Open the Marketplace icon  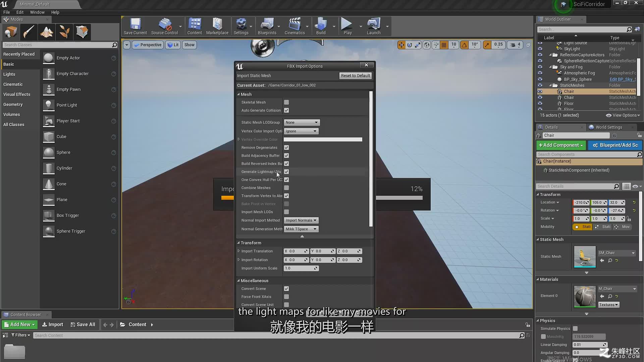pos(217,26)
